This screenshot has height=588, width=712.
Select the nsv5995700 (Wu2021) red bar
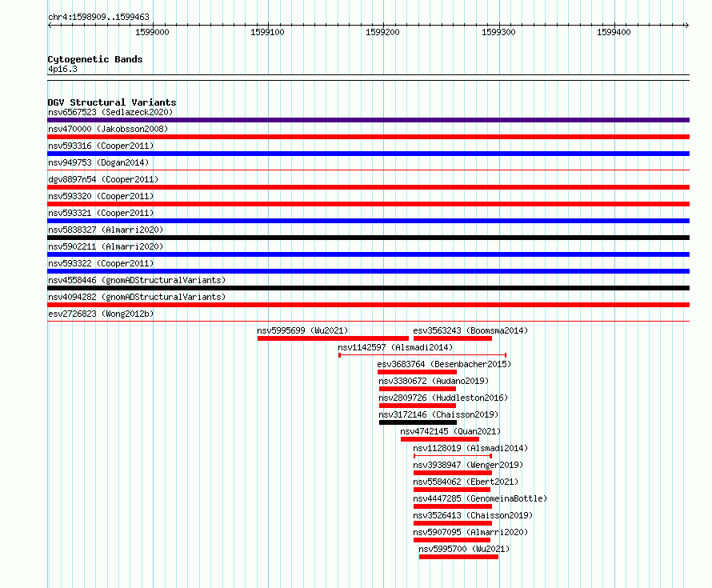[458, 557]
